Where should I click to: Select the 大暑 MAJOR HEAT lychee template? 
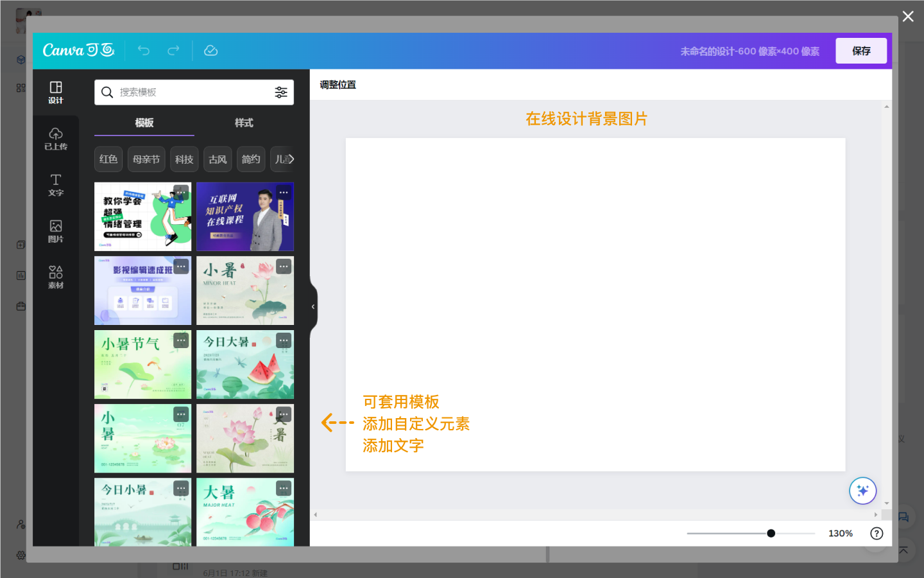coord(245,512)
